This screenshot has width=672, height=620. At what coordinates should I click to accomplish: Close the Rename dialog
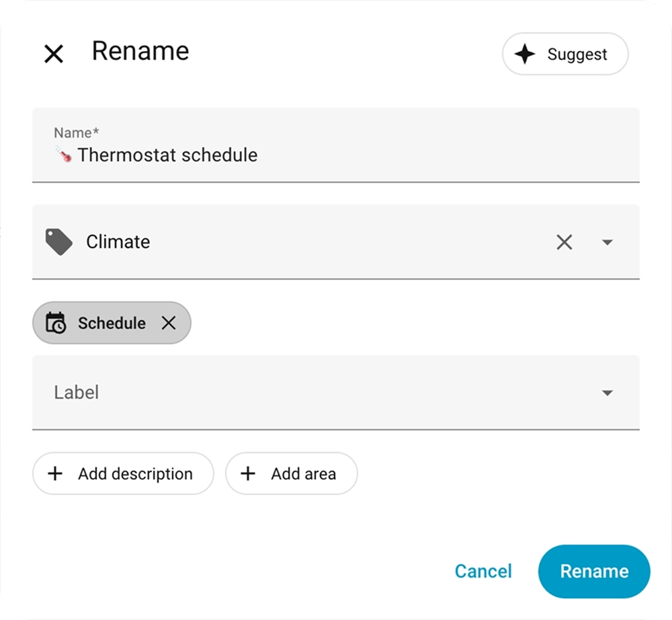[53, 53]
